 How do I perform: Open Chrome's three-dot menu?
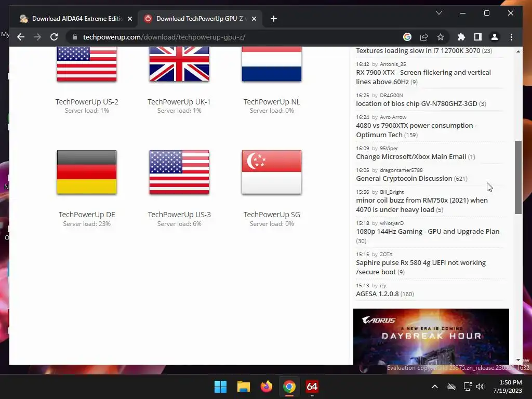pyautogui.click(x=511, y=37)
